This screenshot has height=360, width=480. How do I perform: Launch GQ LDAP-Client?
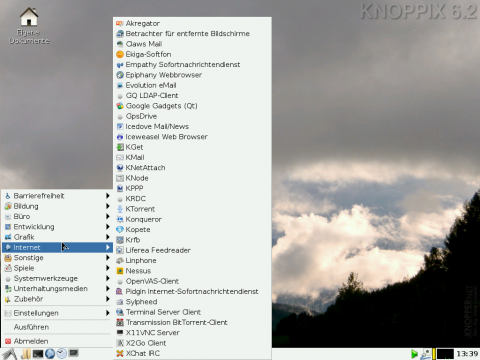click(x=192, y=96)
